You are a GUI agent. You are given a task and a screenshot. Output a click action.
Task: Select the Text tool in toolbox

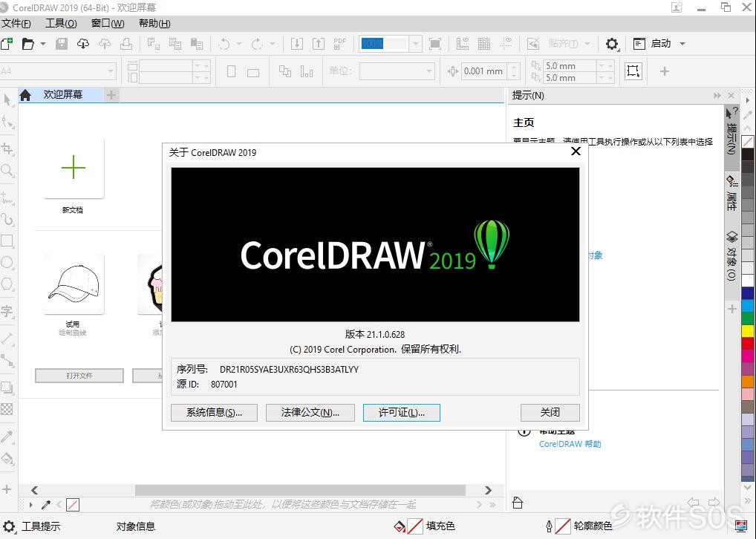coord(7,311)
